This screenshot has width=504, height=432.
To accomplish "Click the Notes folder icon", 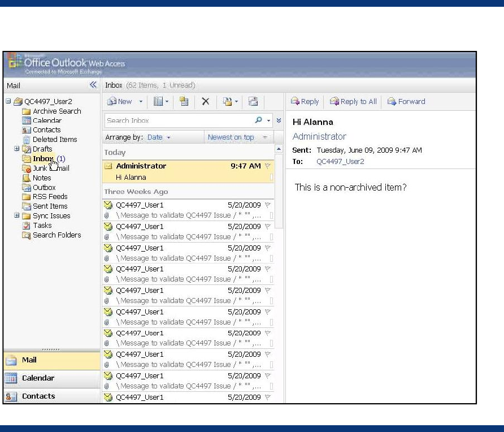I will 27,178.
